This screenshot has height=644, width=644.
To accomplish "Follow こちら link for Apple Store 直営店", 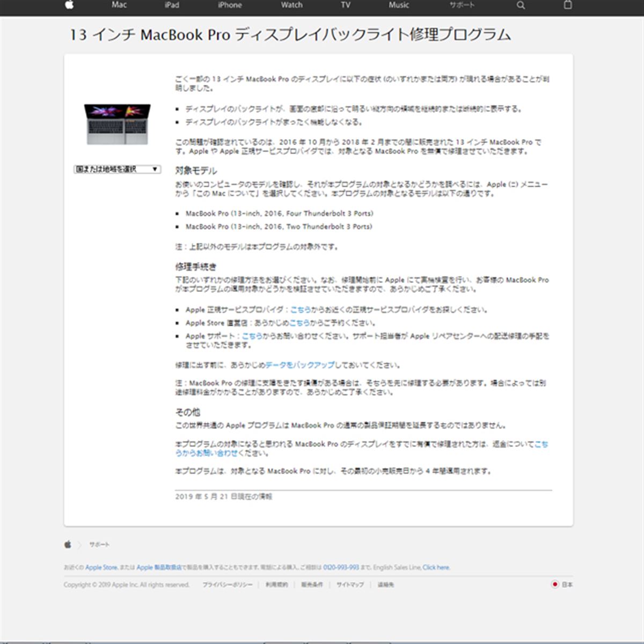I will click(x=299, y=323).
